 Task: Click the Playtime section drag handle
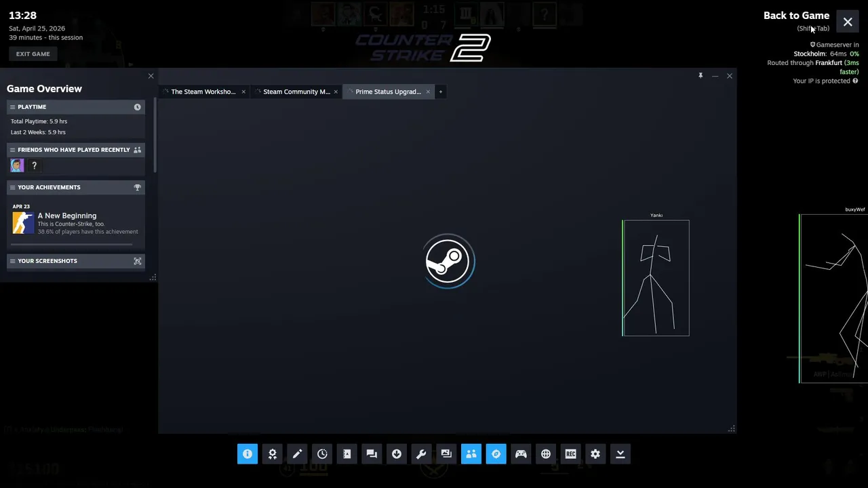12,107
